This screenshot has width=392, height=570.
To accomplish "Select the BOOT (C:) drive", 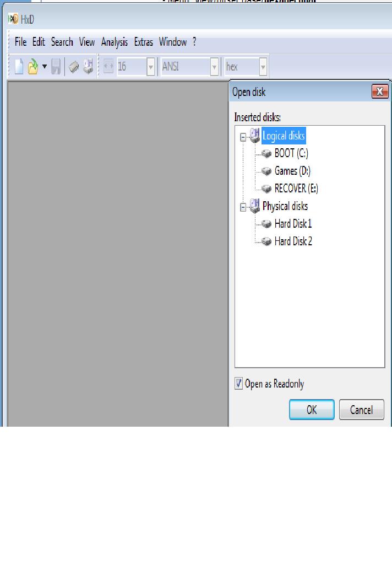I will click(291, 153).
